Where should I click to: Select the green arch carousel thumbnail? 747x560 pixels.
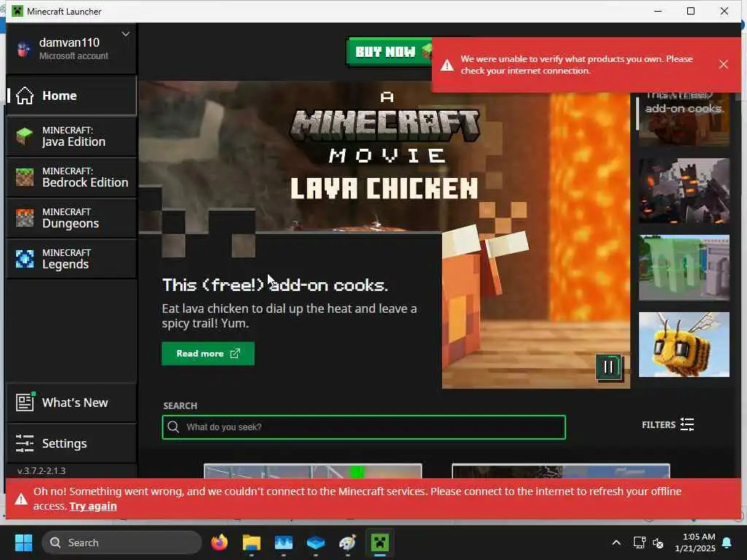coord(684,268)
